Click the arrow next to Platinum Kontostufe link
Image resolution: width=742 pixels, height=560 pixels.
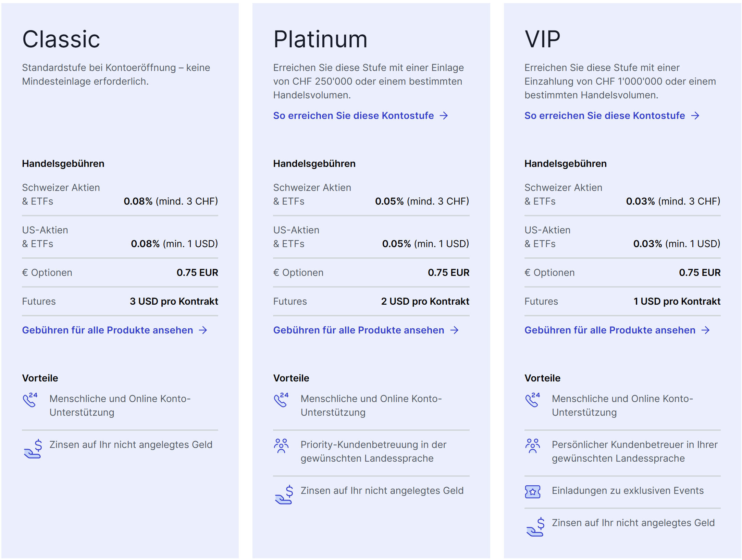point(444,116)
